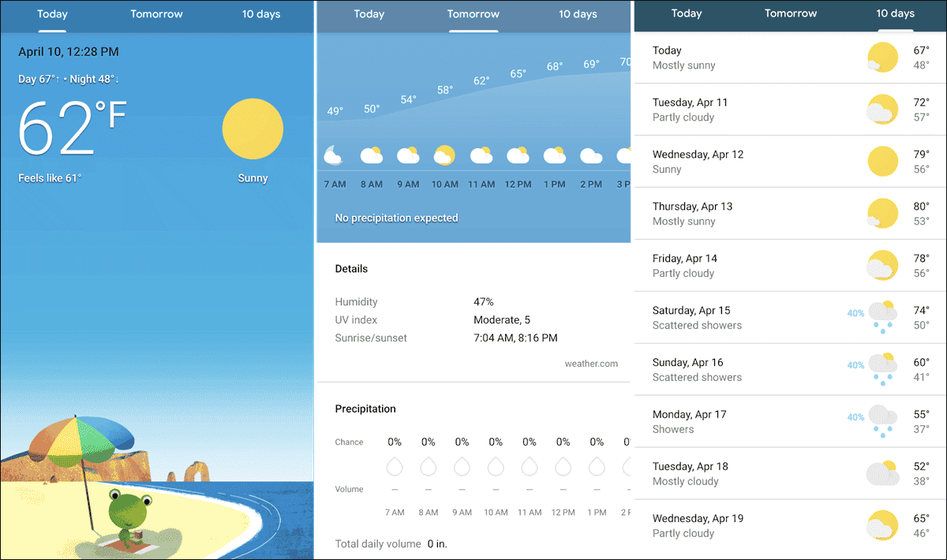947x560 pixels.
Task: Click the Wednesday Apr 12 sunny icon
Action: pyautogui.click(x=882, y=161)
